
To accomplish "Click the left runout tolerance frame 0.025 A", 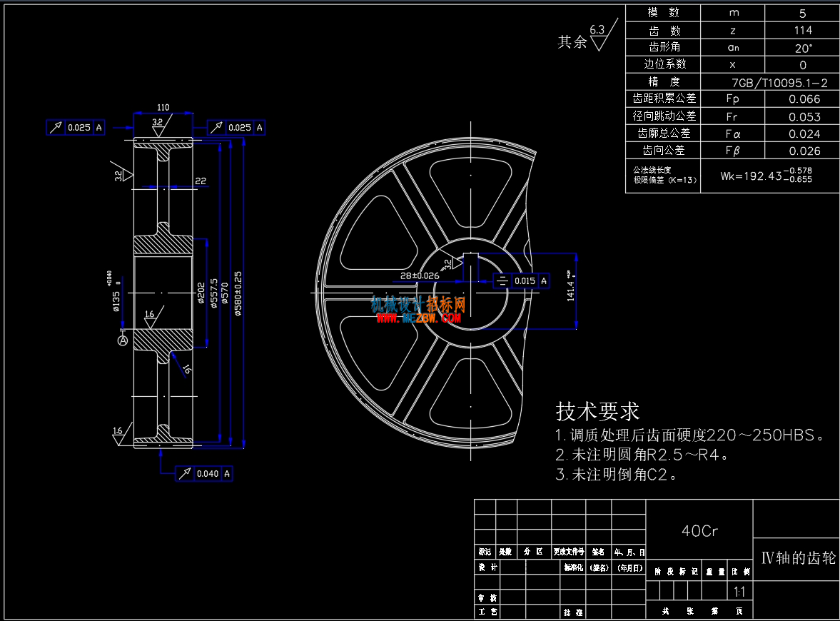I will pos(75,128).
